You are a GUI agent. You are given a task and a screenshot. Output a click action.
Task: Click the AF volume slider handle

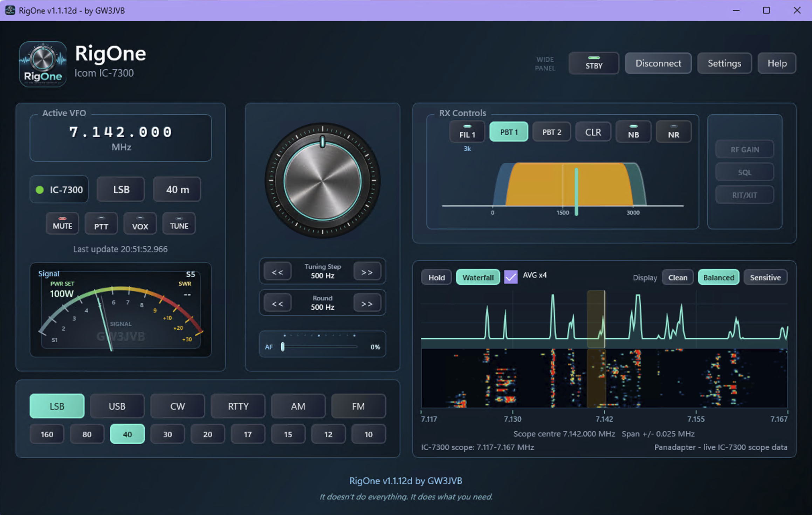(283, 346)
